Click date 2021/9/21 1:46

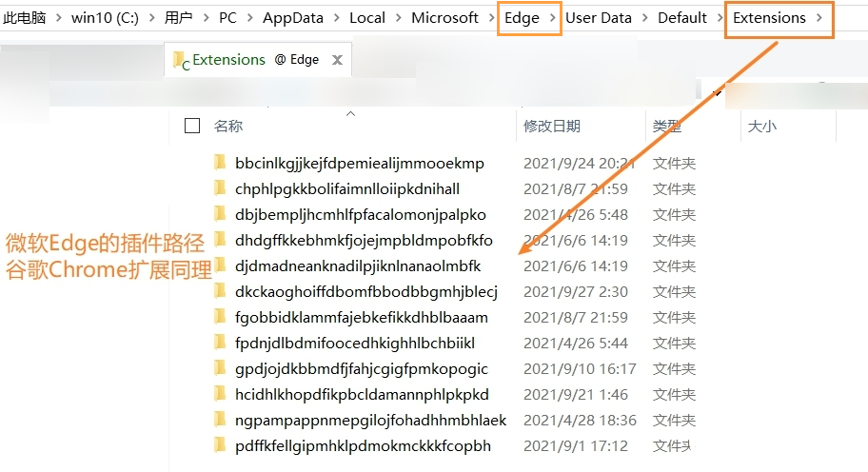pyautogui.click(x=576, y=395)
